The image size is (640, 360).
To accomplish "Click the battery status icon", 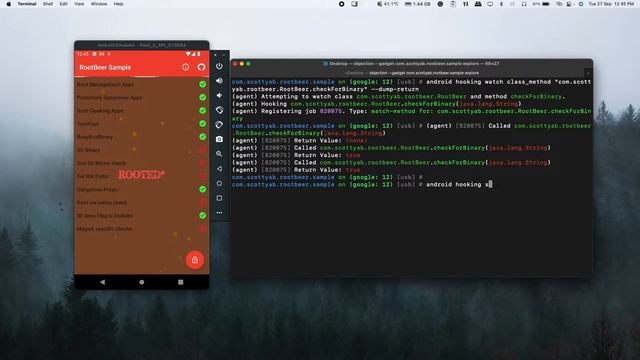I will [545, 4].
